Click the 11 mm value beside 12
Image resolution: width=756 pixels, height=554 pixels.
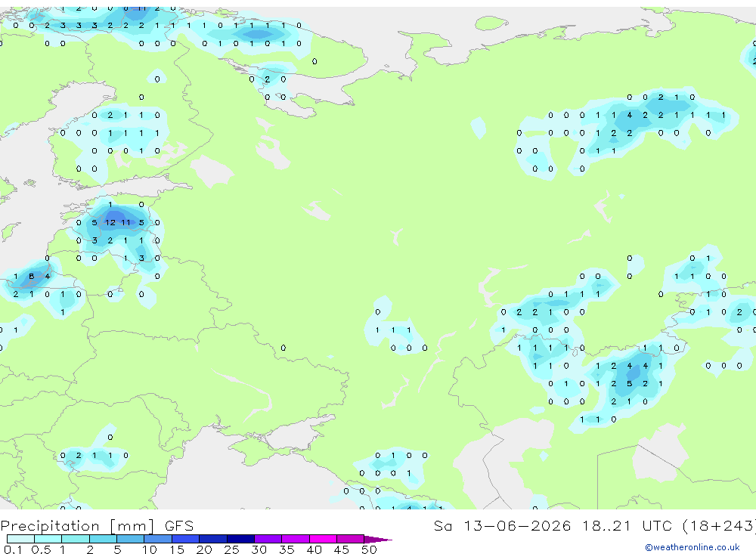pos(125,222)
